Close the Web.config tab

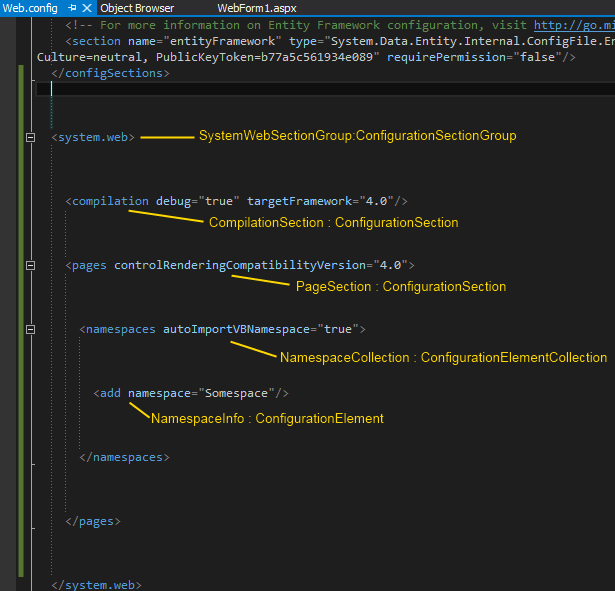coord(87,7)
